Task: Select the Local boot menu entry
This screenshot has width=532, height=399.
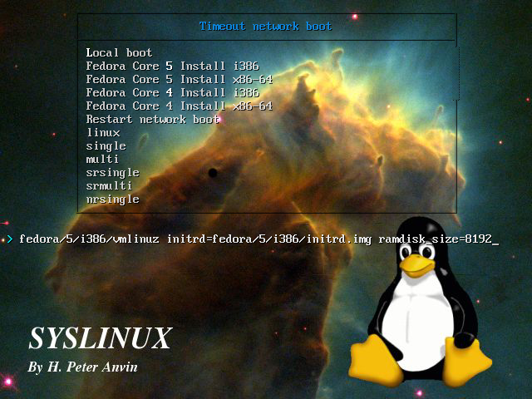Action: coord(119,52)
